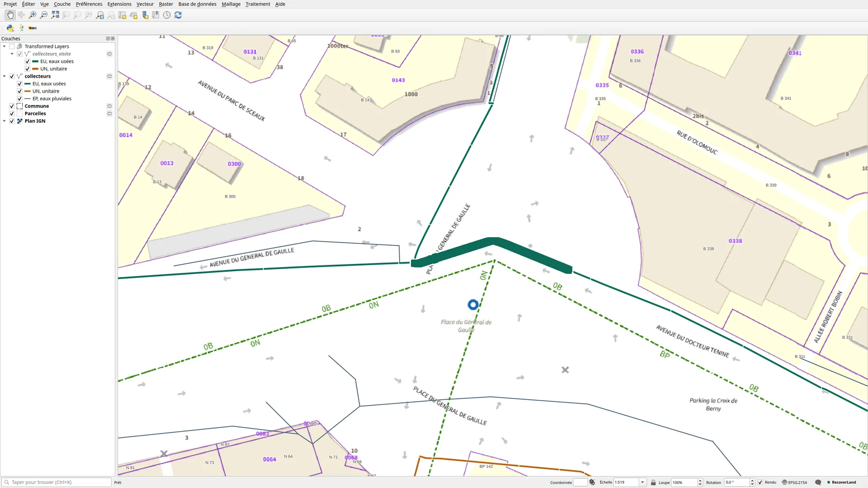
Task: Click orange UN, unitaire symbol under collecteurs
Action: tap(27, 91)
